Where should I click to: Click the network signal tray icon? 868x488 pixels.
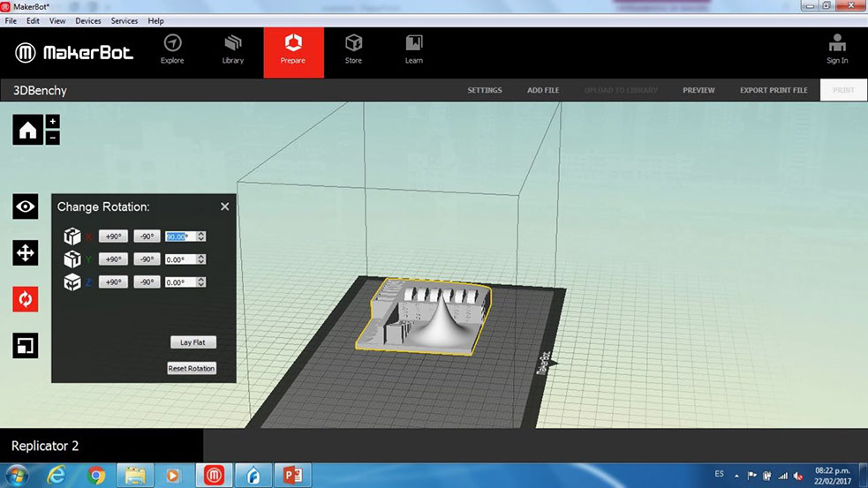[782, 476]
